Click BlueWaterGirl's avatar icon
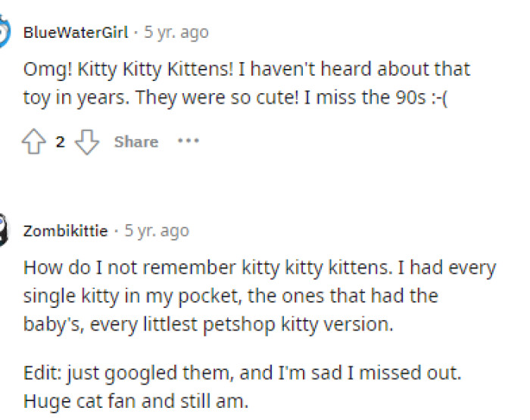 tap(4, 33)
